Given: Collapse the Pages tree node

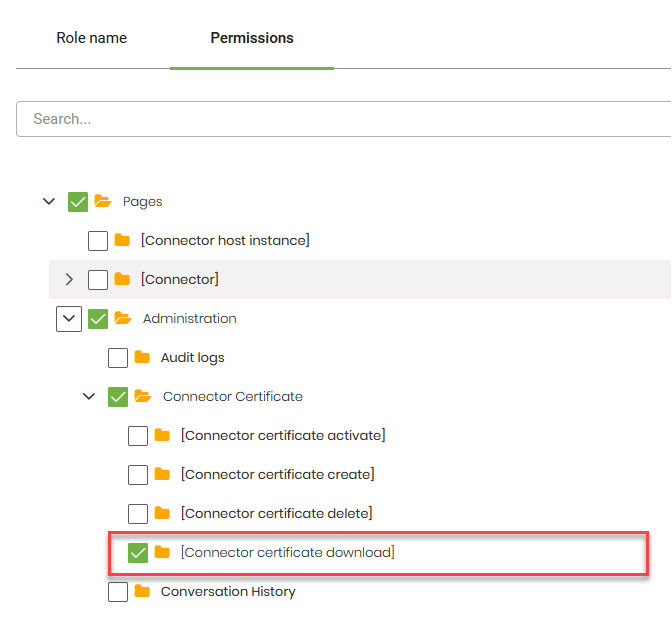Looking at the screenshot, I should [49, 202].
